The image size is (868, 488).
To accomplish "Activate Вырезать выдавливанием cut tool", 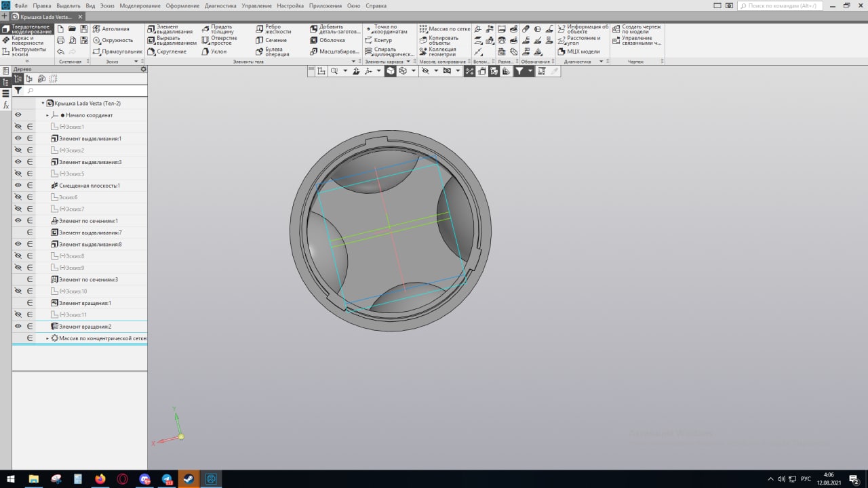I will (x=172, y=40).
